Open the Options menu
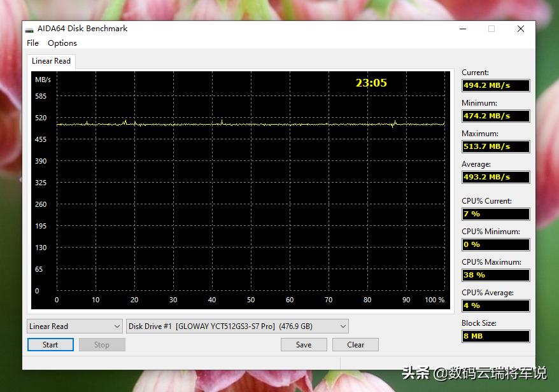This screenshot has height=392, width=559. pos(62,43)
